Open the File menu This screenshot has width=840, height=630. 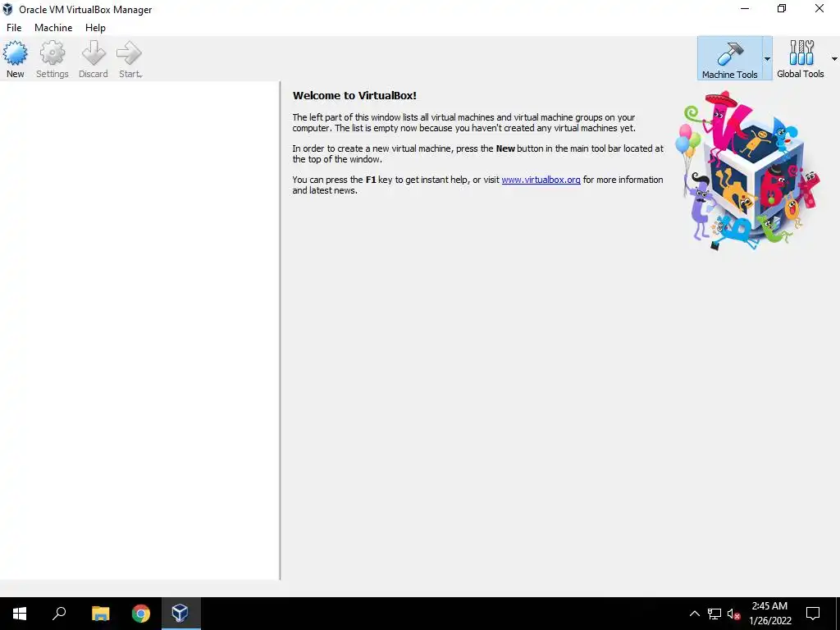[x=14, y=28]
